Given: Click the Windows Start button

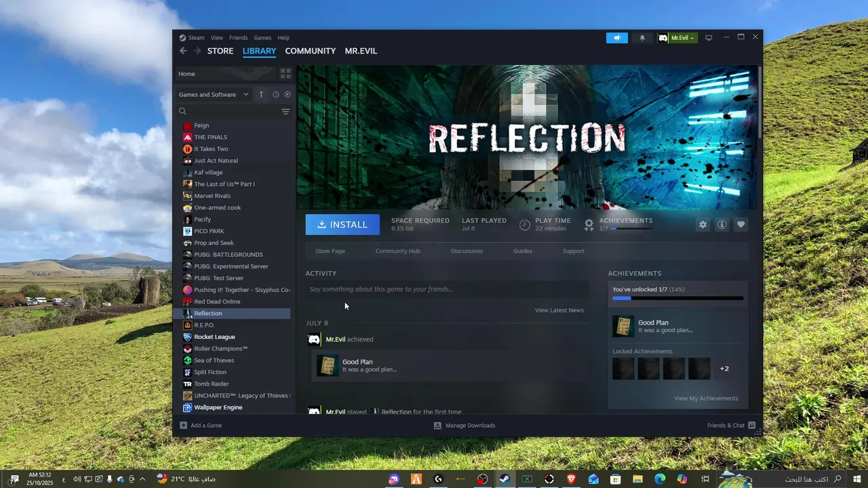Looking at the screenshot, I should click(856, 479).
